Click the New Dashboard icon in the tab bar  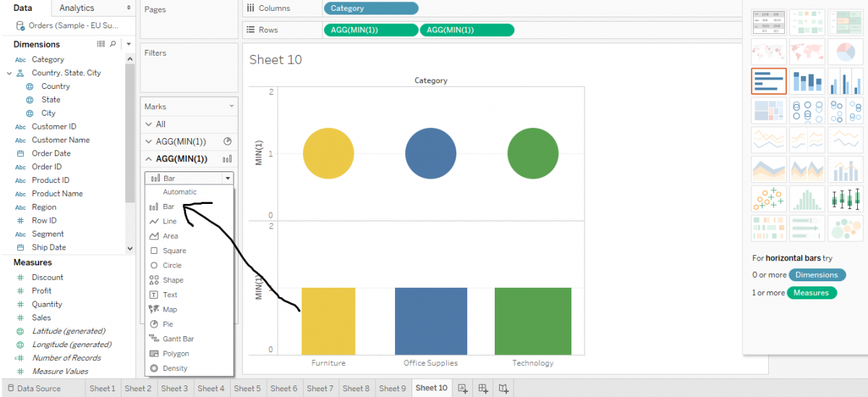click(x=483, y=388)
